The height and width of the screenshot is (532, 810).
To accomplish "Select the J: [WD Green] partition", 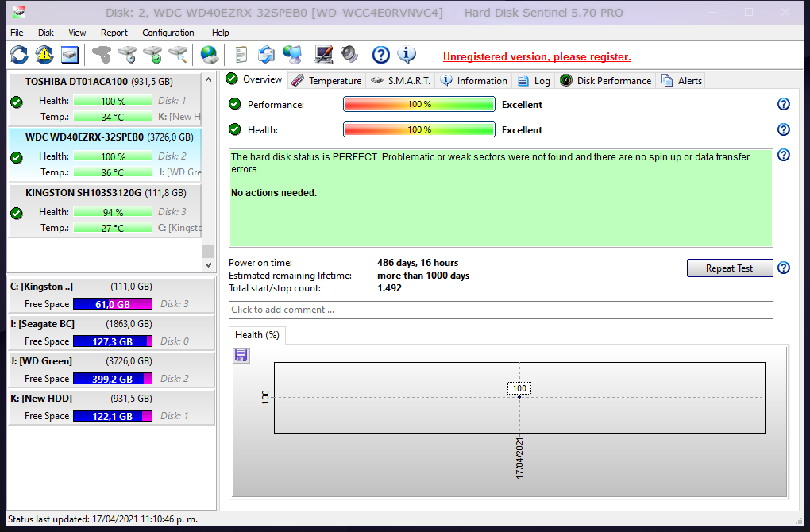I will tap(111, 369).
